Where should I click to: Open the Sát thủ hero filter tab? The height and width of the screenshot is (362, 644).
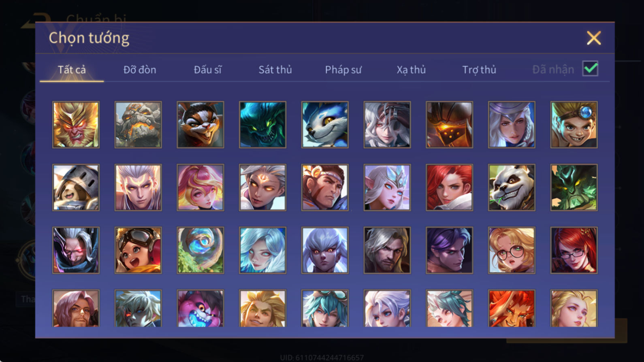pos(275,70)
